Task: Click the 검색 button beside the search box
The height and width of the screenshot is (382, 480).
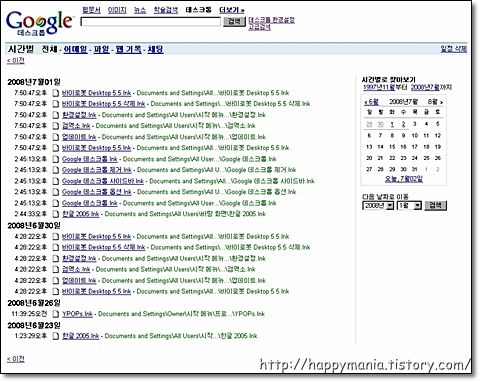Action: click(234, 22)
